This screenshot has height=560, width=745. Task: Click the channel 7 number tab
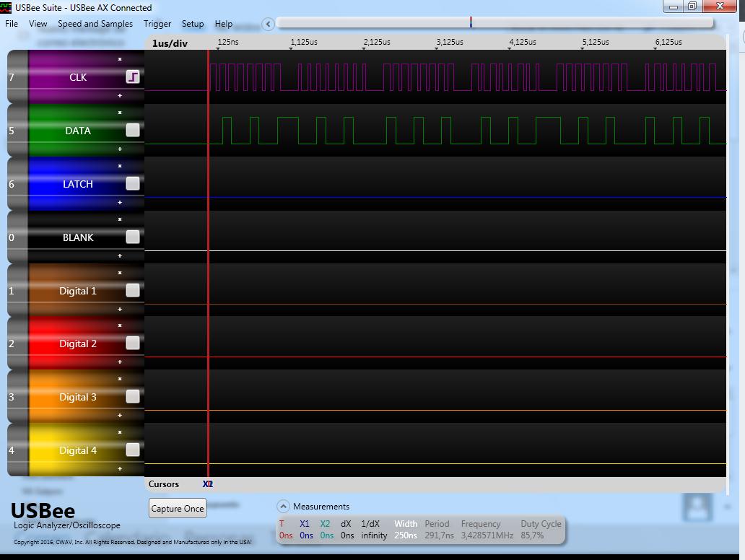pos(17,76)
